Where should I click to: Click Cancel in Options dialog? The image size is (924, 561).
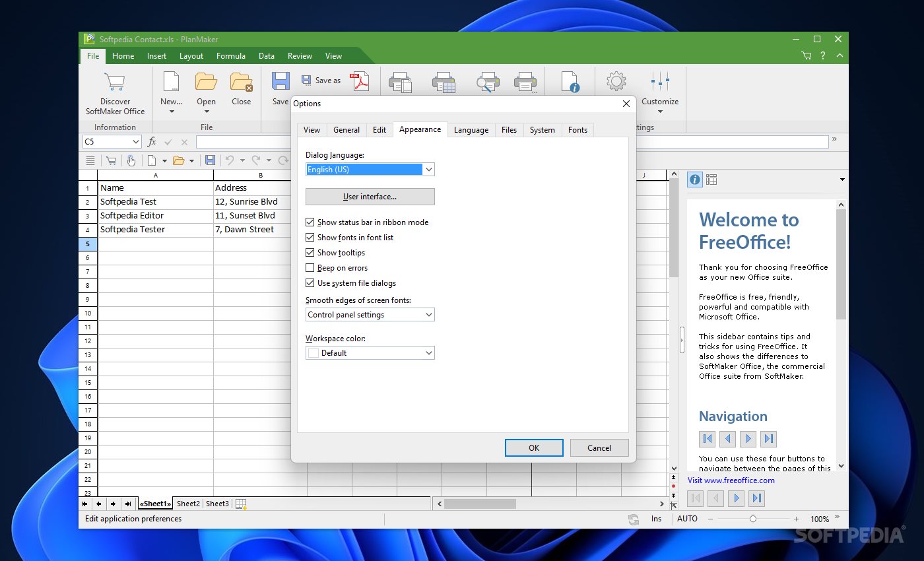(599, 447)
